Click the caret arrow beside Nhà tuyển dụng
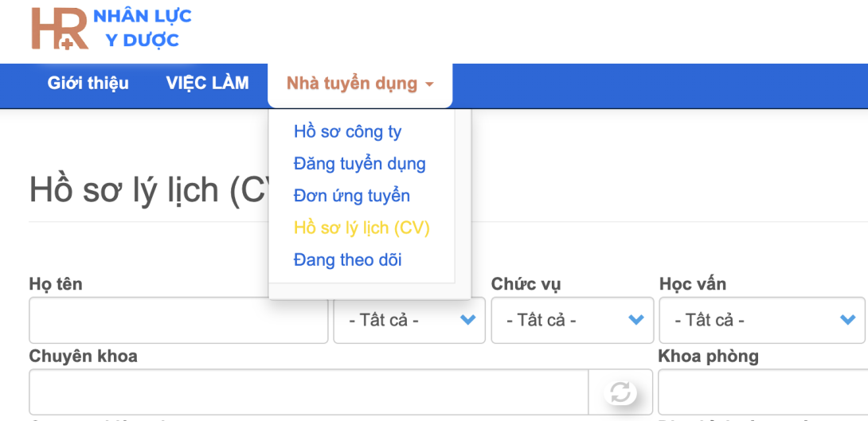868x421 pixels. pos(430,84)
